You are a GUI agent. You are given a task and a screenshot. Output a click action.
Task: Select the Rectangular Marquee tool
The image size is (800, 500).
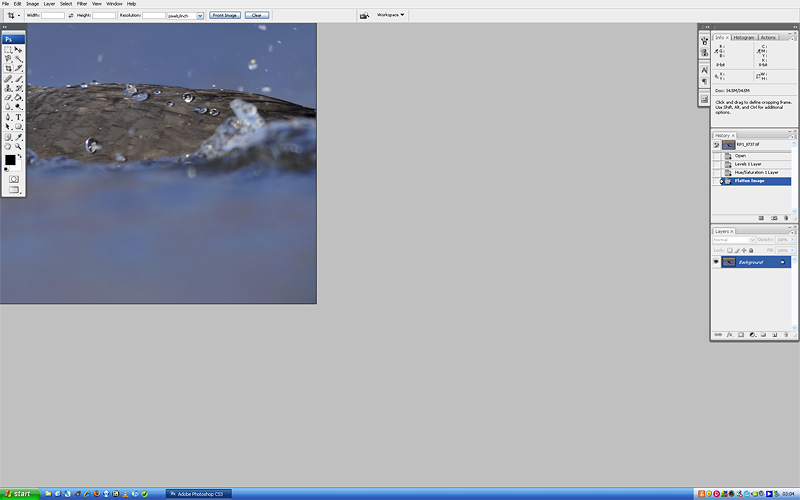pos(8,49)
